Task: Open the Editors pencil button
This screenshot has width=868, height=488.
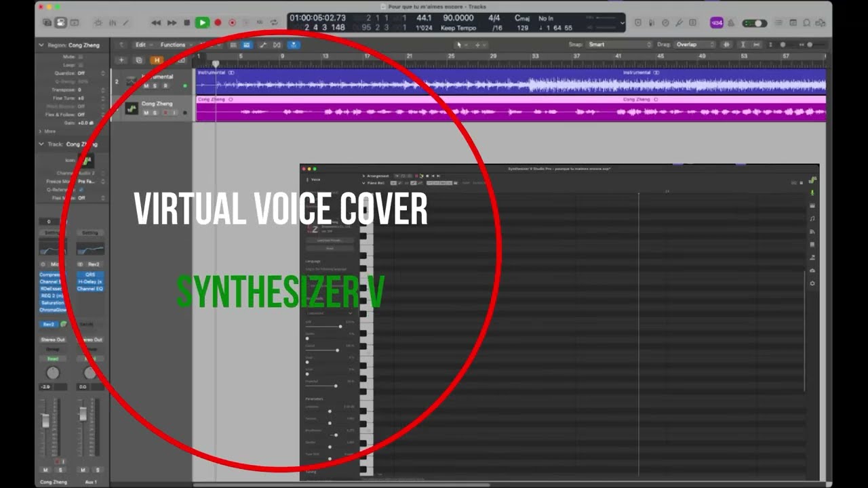Action: click(x=125, y=22)
